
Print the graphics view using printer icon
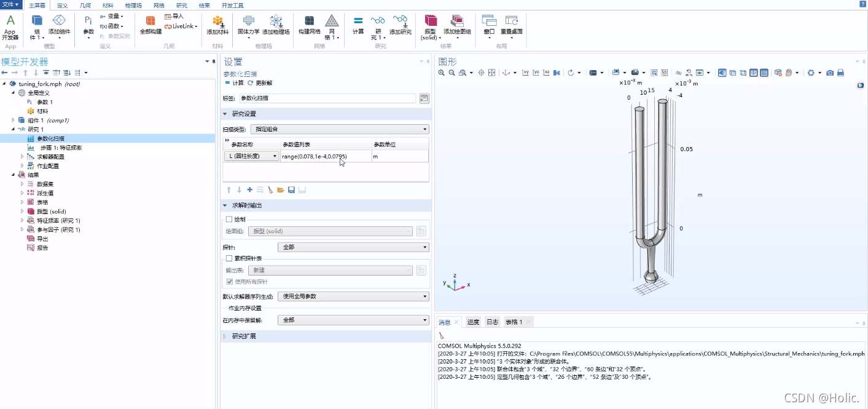[841, 73]
